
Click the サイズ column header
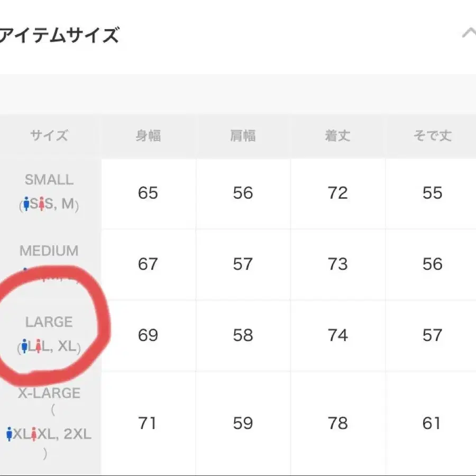(49, 136)
